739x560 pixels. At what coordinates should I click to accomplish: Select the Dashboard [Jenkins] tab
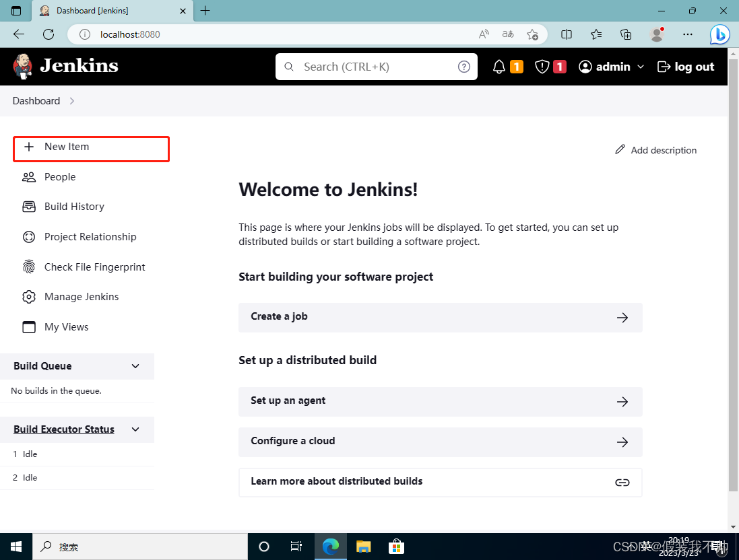(x=113, y=11)
